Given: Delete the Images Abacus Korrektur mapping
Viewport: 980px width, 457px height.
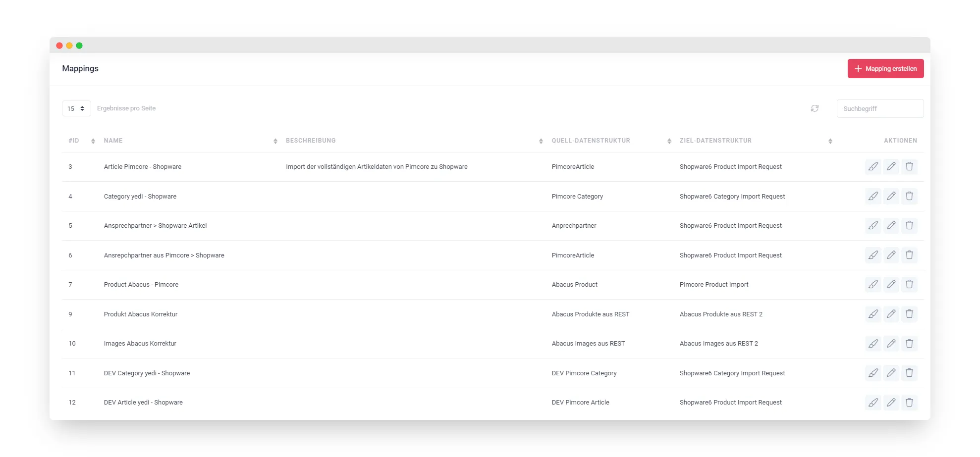Looking at the screenshot, I should (909, 344).
